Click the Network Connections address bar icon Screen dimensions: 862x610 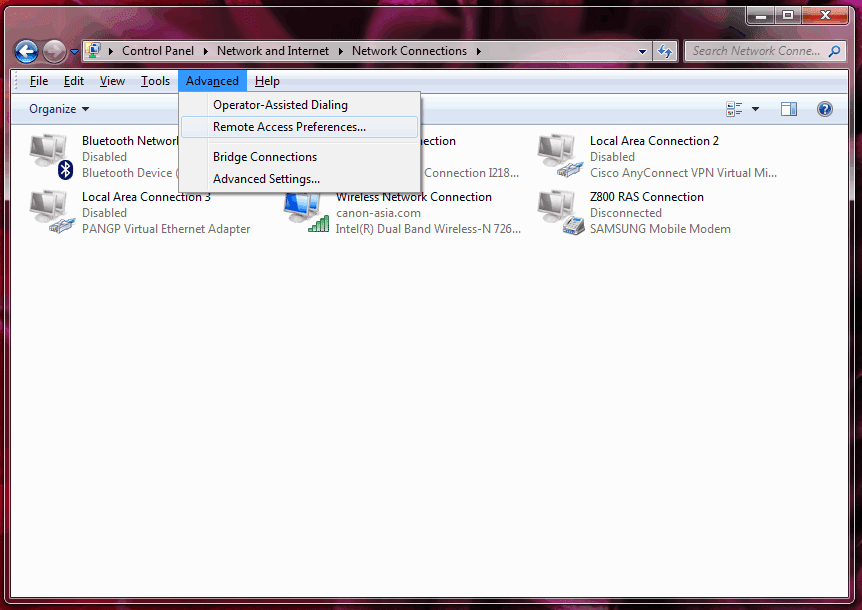(93, 51)
